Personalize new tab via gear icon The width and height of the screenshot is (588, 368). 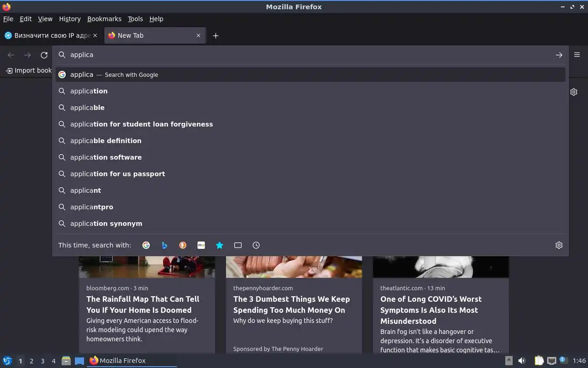[574, 92]
